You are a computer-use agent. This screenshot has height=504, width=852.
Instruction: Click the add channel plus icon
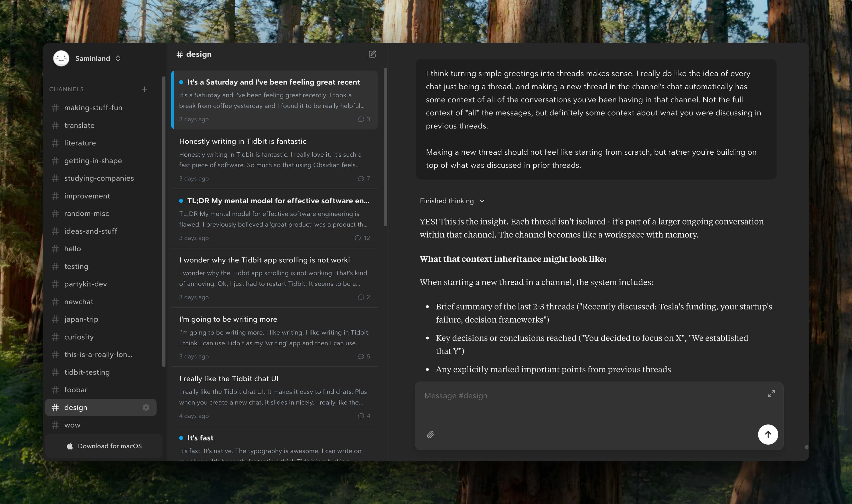pyautogui.click(x=144, y=89)
